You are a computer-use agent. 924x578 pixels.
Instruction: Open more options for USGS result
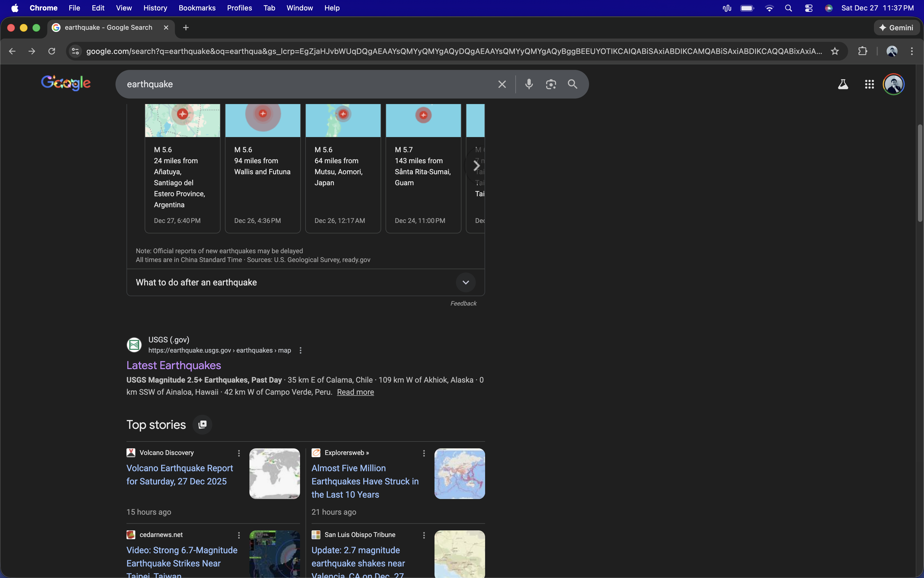[x=301, y=351]
